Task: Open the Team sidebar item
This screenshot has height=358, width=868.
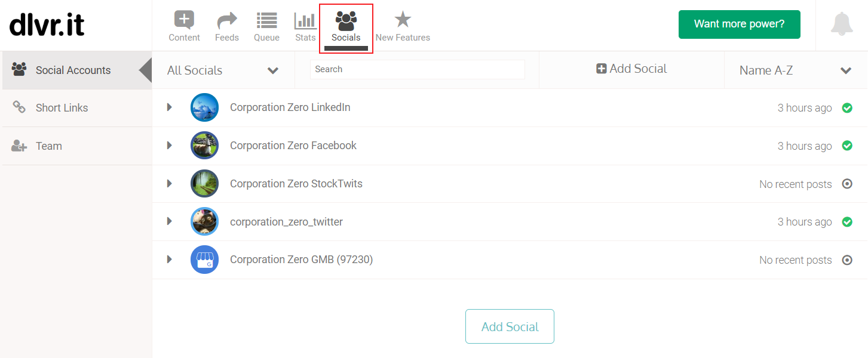Action: [x=76, y=146]
